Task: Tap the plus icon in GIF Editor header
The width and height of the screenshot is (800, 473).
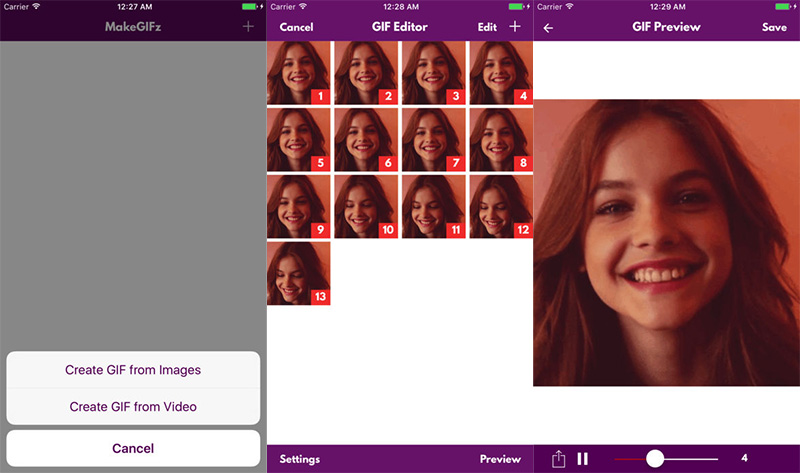Action: 515,27
